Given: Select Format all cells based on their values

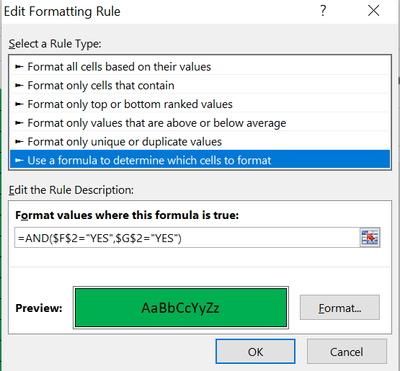Looking at the screenshot, I should pyautogui.click(x=200, y=67).
